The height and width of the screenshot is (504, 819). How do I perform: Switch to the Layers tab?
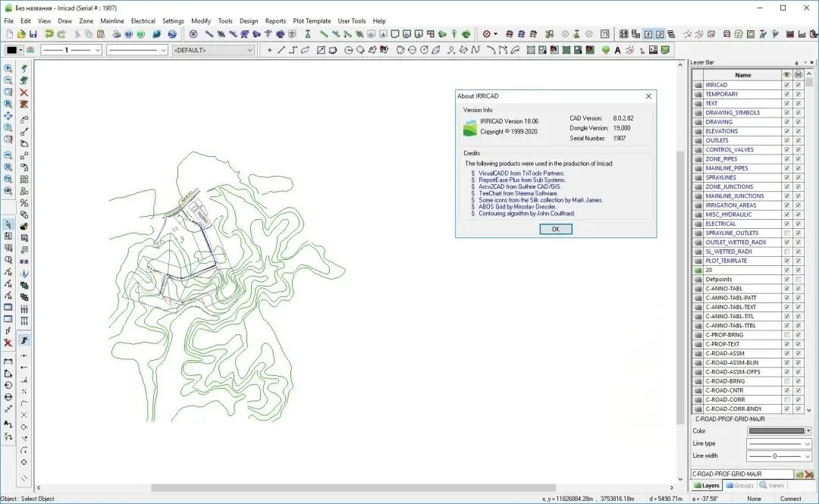[706, 485]
